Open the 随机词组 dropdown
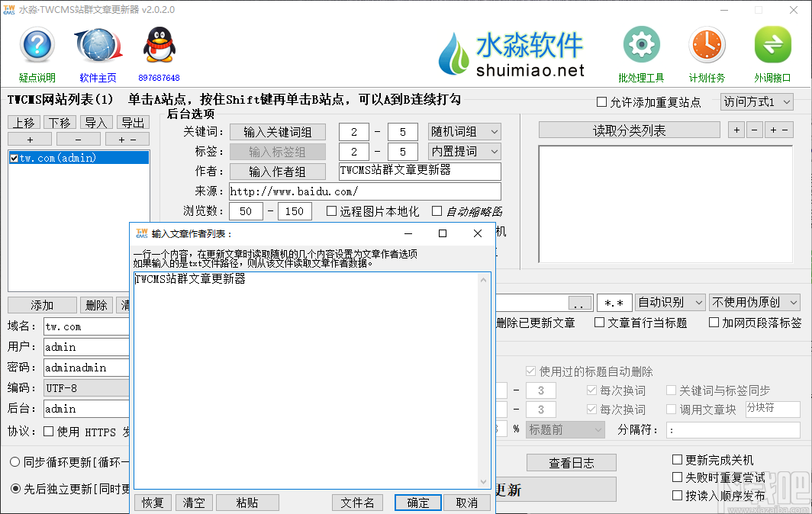This screenshot has width=812, height=514. [x=464, y=131]
